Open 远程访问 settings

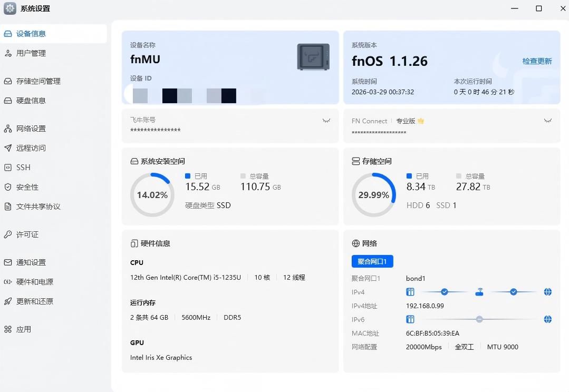(31, 148)
